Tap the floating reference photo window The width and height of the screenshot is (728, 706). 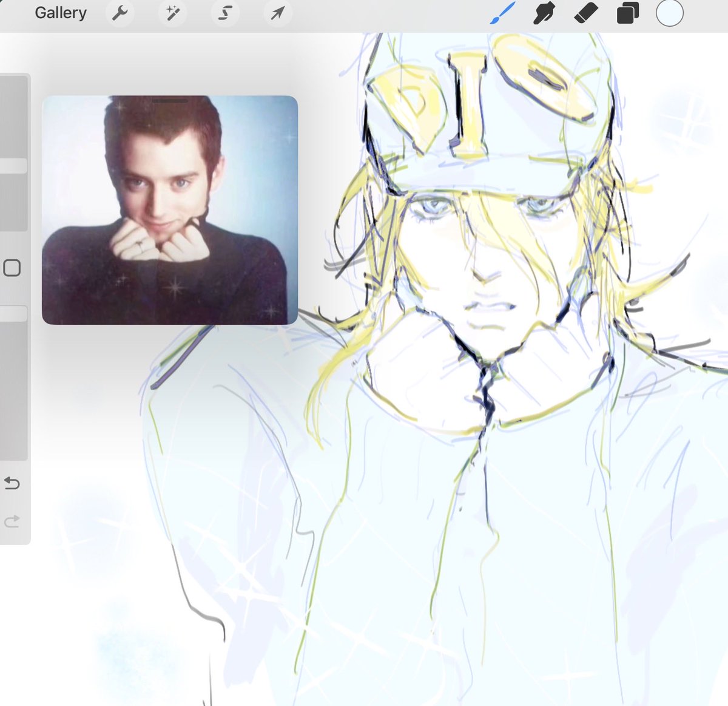coord(170,210)
